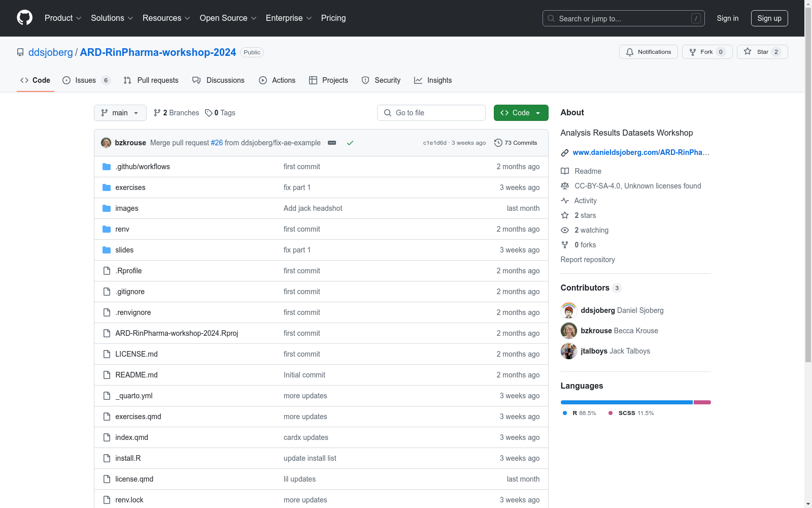Screen dimensions: 812x508
Task: Click the slides folder icon
Action: pyautogui.click(x=107, y=250)
